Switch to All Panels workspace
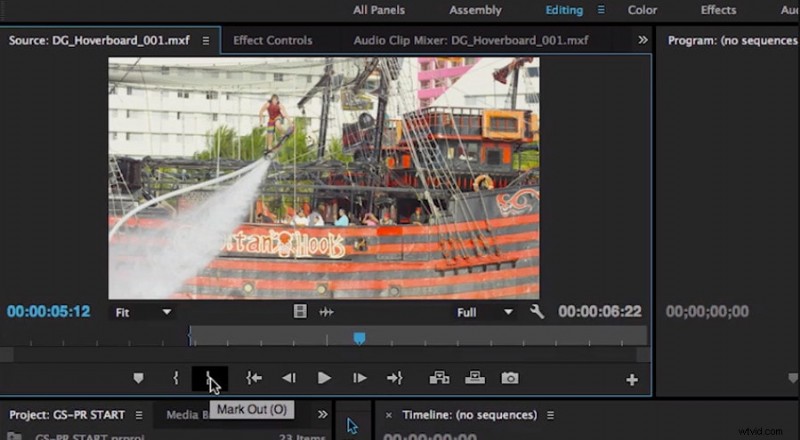The width and height of the screenshot is (800, 440). tap(379, 10)
